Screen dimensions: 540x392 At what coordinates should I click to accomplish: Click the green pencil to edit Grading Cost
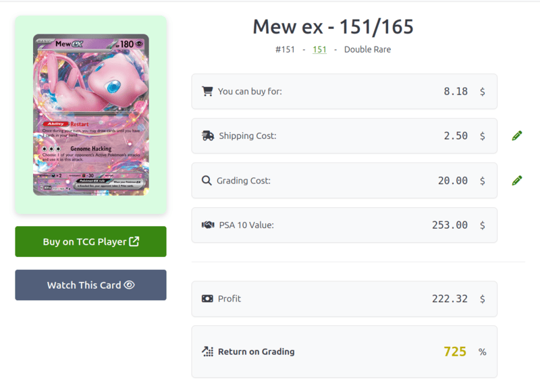516,179
